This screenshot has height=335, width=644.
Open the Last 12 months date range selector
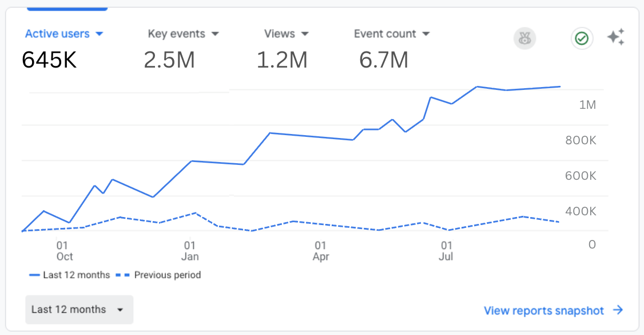click(79, 309)
